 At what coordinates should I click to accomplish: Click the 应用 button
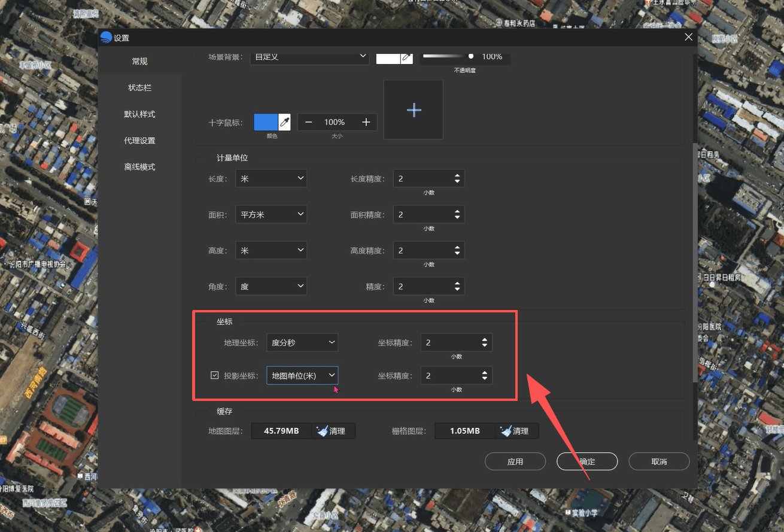[515, 461]
